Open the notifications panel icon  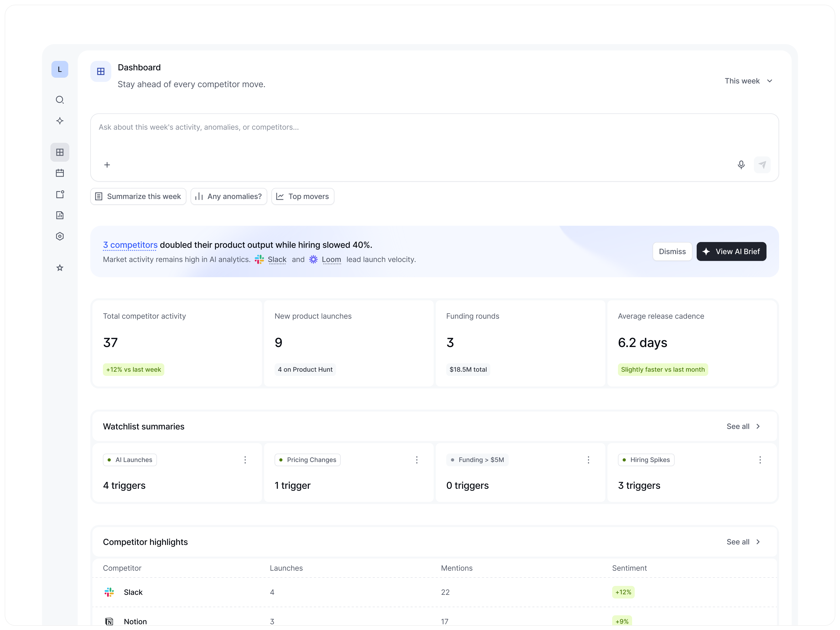60,195
